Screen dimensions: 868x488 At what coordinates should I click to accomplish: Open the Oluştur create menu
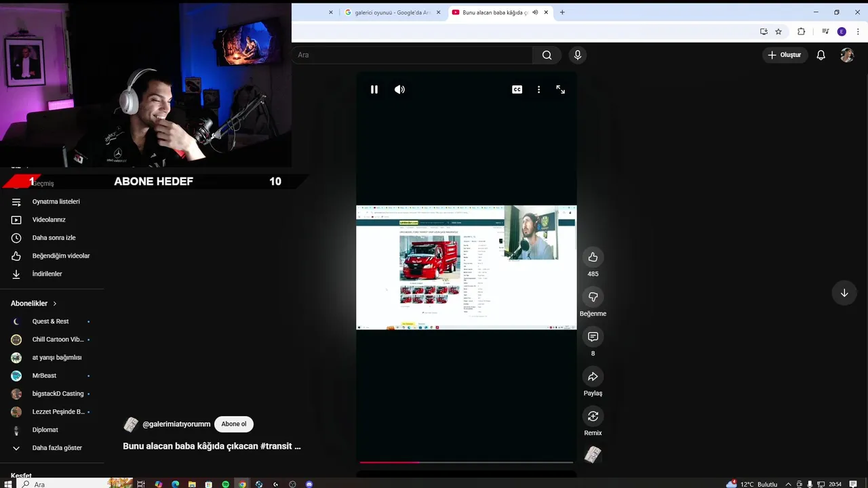785,55
